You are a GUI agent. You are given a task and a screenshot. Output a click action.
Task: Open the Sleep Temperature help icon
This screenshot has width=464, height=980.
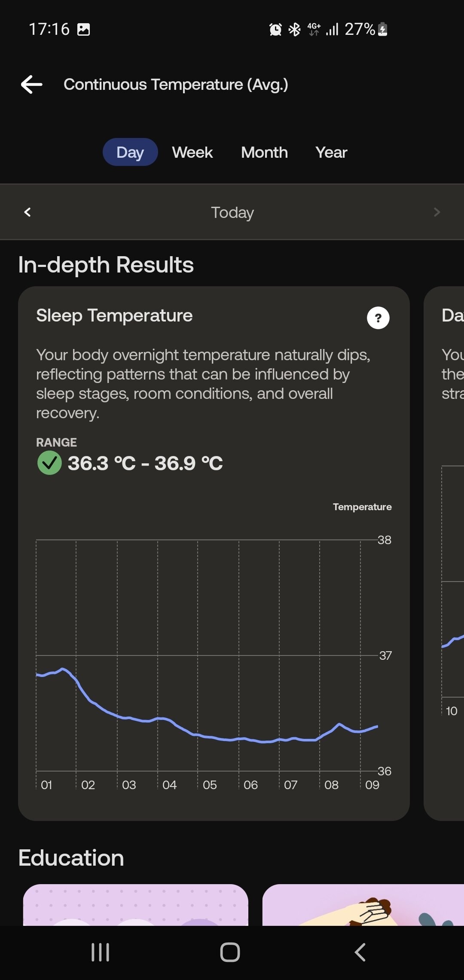tap(378, 318)
